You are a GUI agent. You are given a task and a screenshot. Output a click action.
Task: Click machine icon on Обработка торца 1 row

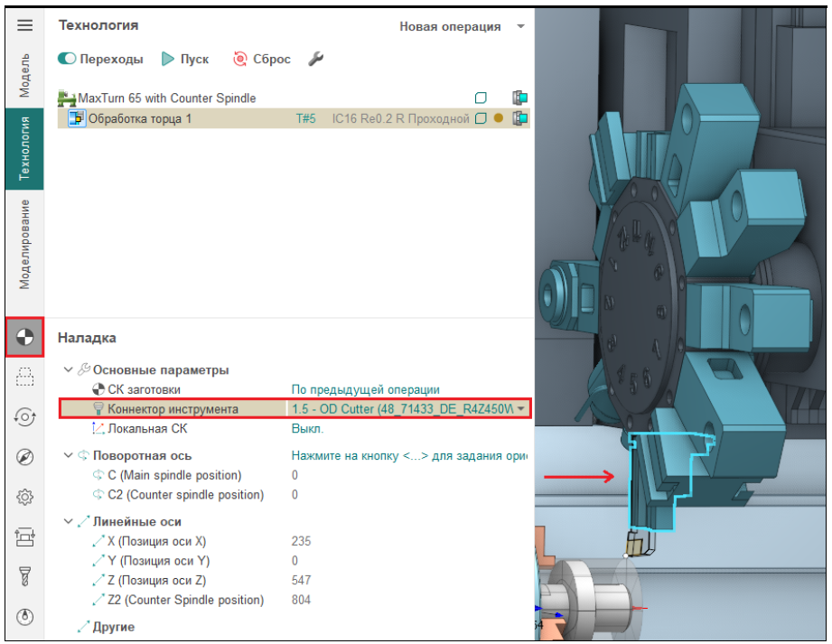click(x=519, y=118)
